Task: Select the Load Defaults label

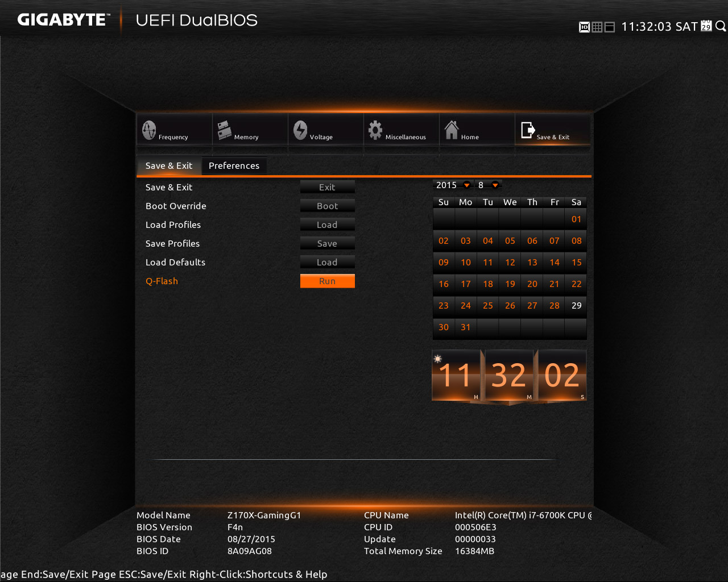Action: coord(175,262)
